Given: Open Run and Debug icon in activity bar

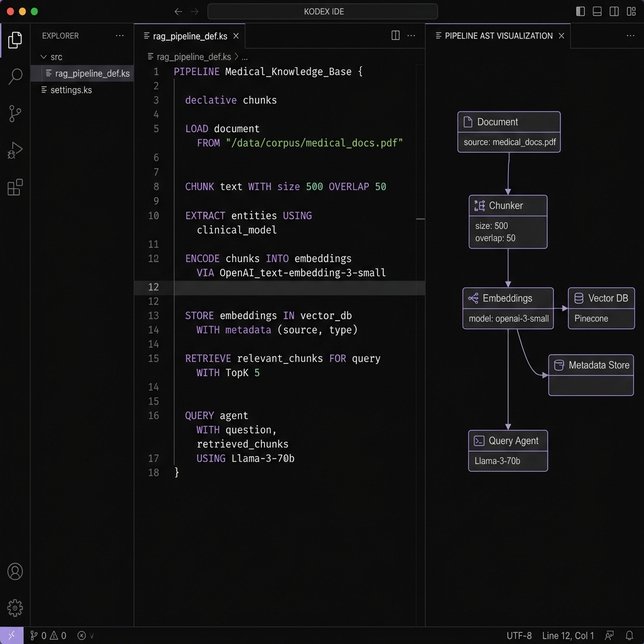Looking at the screenshot, I should (15, 150).
